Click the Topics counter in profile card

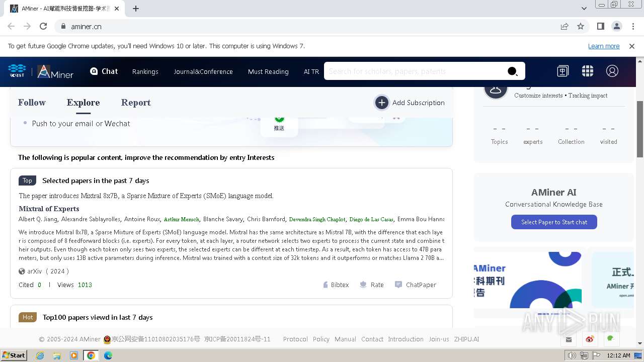pos(499,136)
